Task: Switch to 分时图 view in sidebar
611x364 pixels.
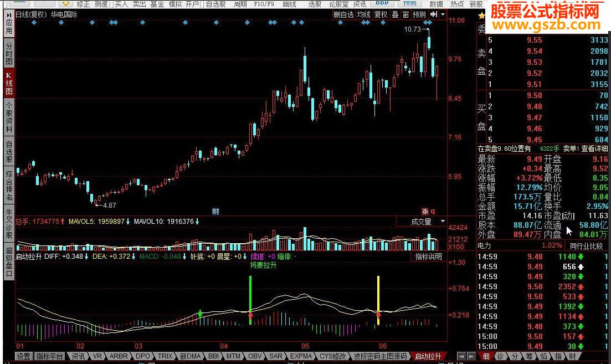Action: coord(9,53)
